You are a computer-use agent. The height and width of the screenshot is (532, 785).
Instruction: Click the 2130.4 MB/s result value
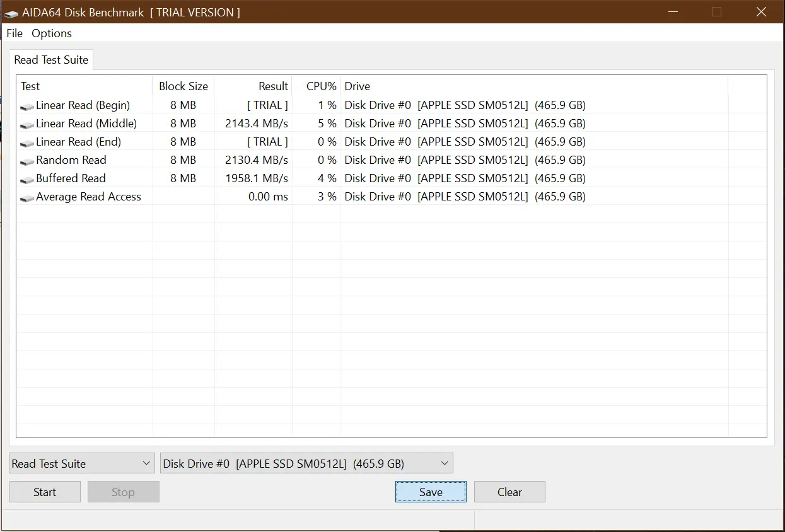coord(257,160)
